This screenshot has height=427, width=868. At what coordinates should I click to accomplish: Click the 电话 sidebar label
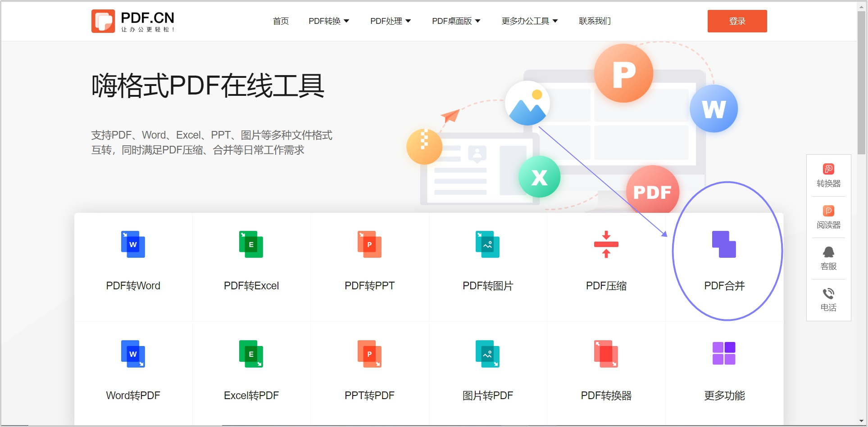pos(828,308)
